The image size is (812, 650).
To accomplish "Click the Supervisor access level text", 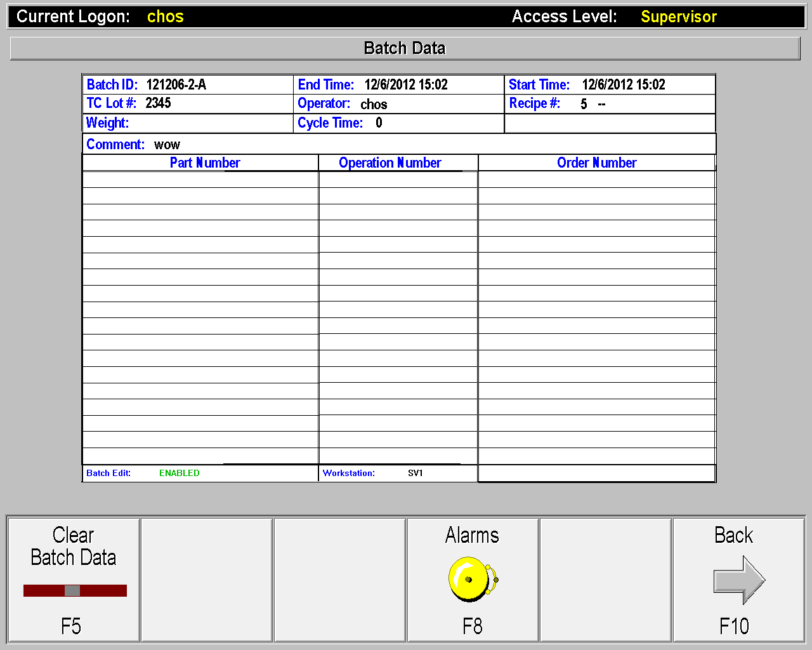I will point(678,17).
